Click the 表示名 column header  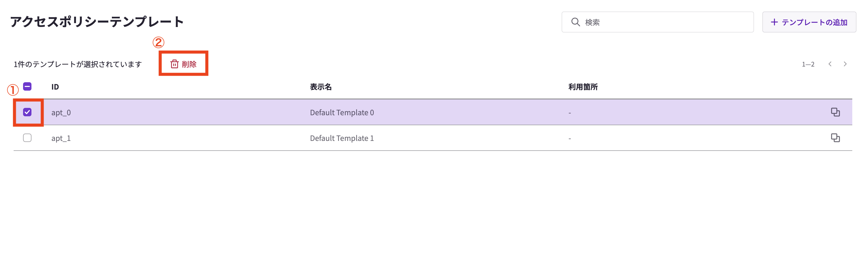pyautogui.click(x=321, y=87)
